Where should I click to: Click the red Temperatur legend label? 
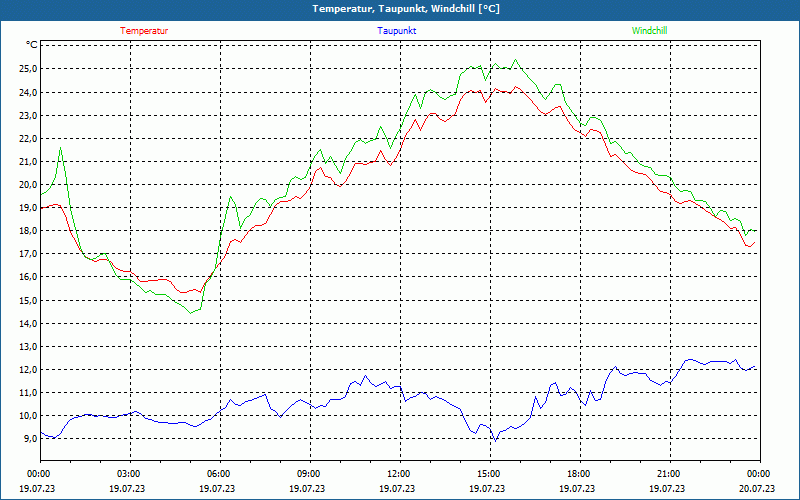(x=144, y=31)
